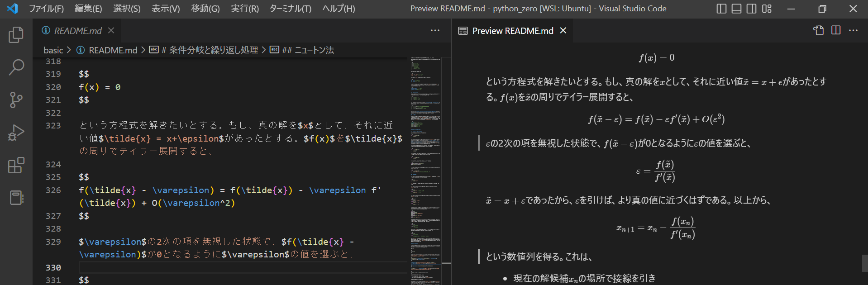Screen dimensions: 868x285
Task: Open the Customize Layout options
Action: (767, 9)
